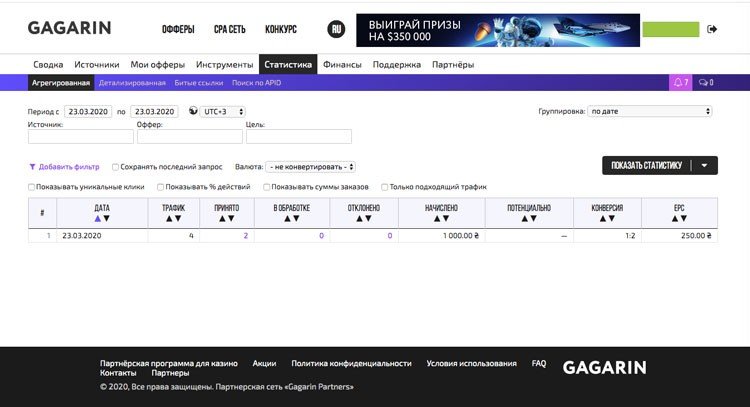This screenshot has height=407, width=750.
Task: Click the globe timezone icon
Action: click(x=193, y=111)
